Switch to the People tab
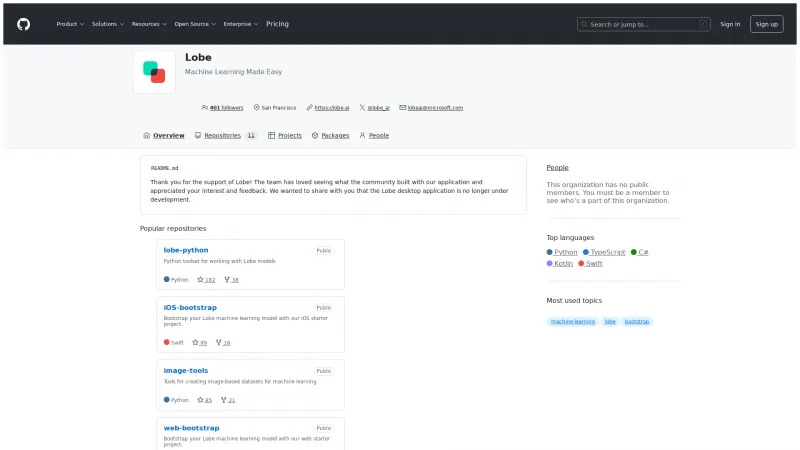This screenshot has height=450, width=800. coord(374,135)
